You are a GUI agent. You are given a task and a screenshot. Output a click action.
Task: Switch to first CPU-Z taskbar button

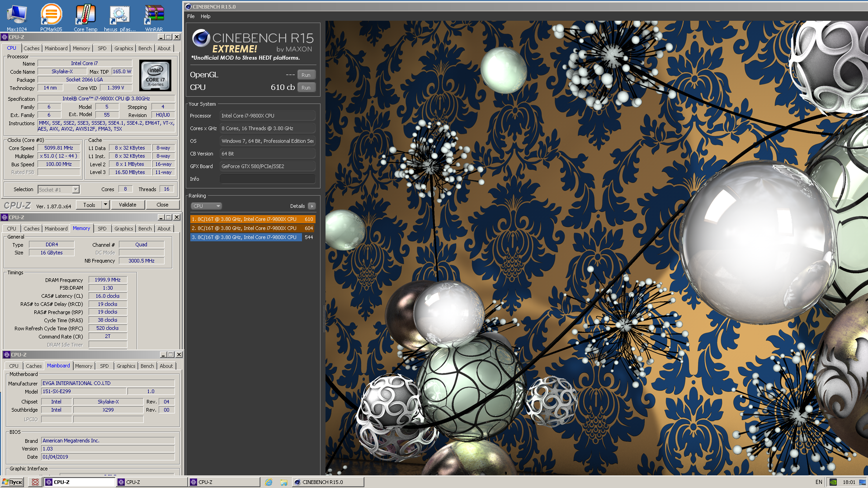click(80, 482)
